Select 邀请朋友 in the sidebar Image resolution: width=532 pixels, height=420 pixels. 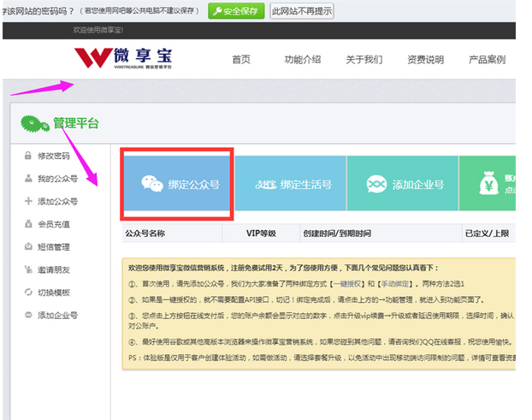[x=54, y=269]
